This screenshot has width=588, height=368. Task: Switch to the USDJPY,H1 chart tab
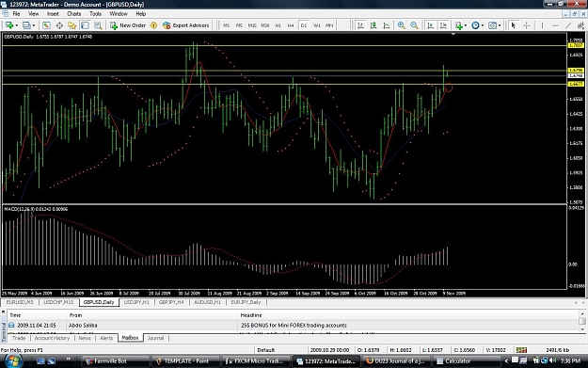(136, 302)
